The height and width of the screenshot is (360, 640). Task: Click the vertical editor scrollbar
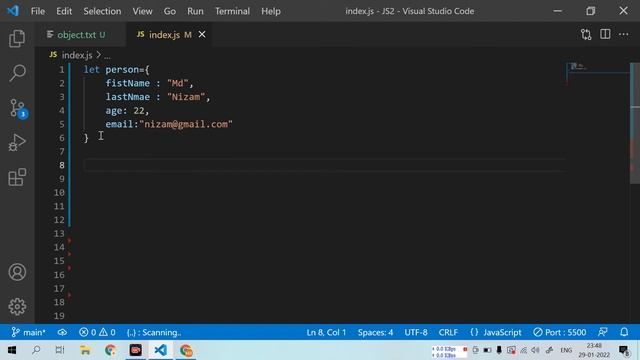(635, 122)
